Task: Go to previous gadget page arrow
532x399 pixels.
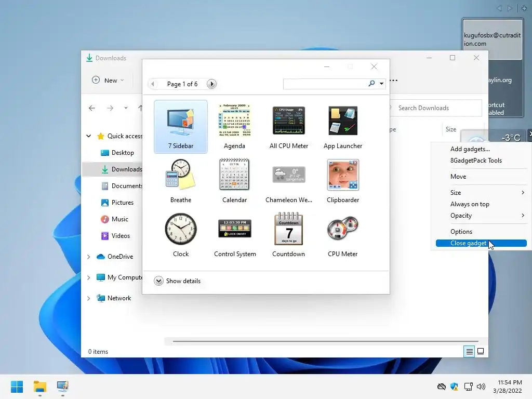Action: pos(153,84)
